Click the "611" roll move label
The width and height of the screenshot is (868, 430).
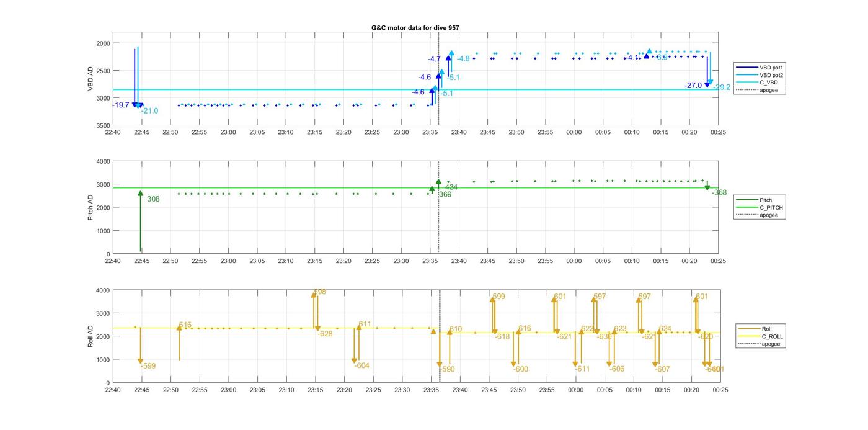click(x=365, y=325)
